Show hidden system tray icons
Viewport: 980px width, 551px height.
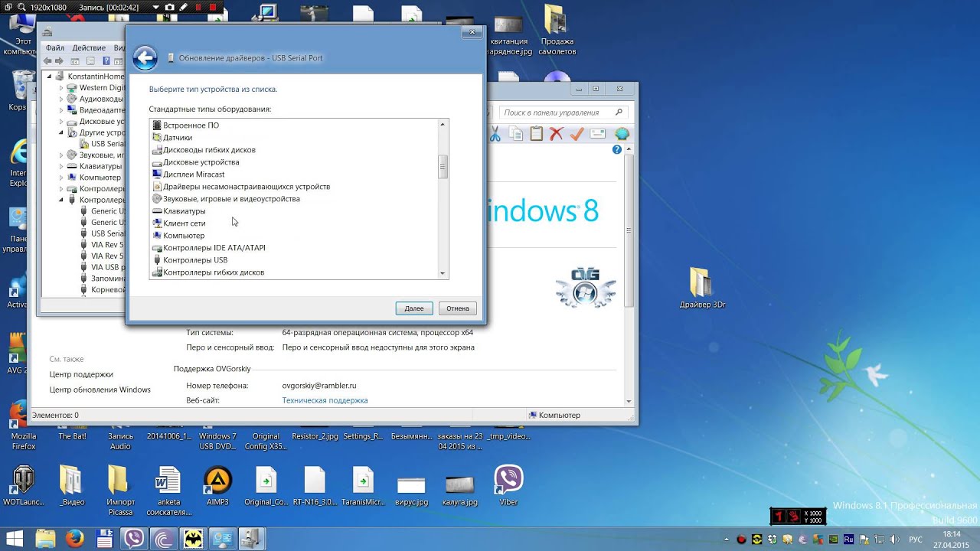[726, 540]
